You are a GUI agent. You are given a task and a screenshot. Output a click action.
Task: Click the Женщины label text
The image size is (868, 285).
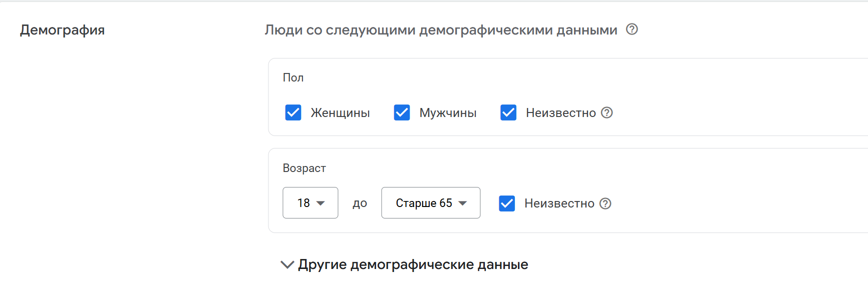(x=340, y=113)
